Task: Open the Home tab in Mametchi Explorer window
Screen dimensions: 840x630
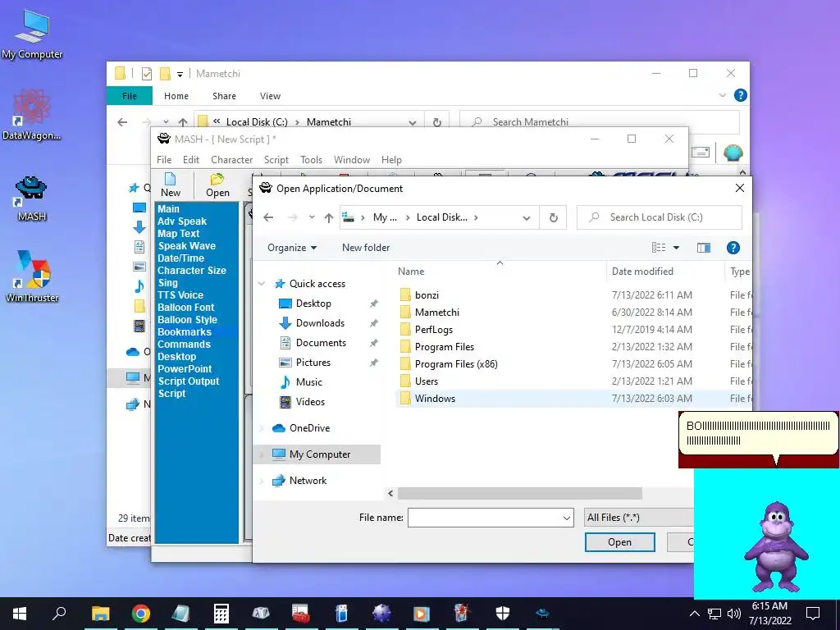Action: [x=176, y=96]
